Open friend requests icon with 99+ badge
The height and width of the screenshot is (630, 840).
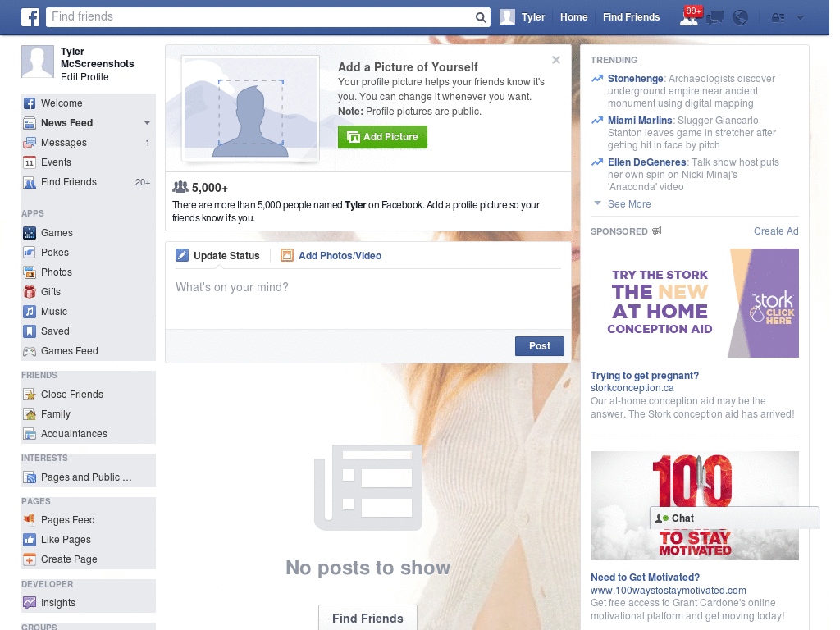pyautogui.click(x=689, y=17)
